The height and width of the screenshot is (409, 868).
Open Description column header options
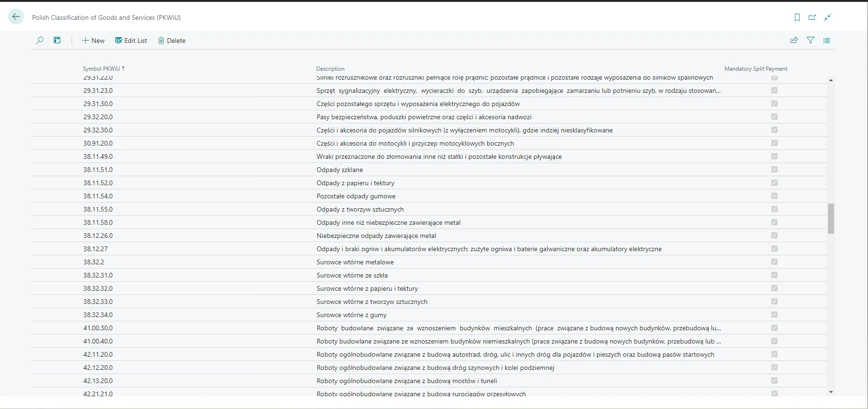click(330, 69)
